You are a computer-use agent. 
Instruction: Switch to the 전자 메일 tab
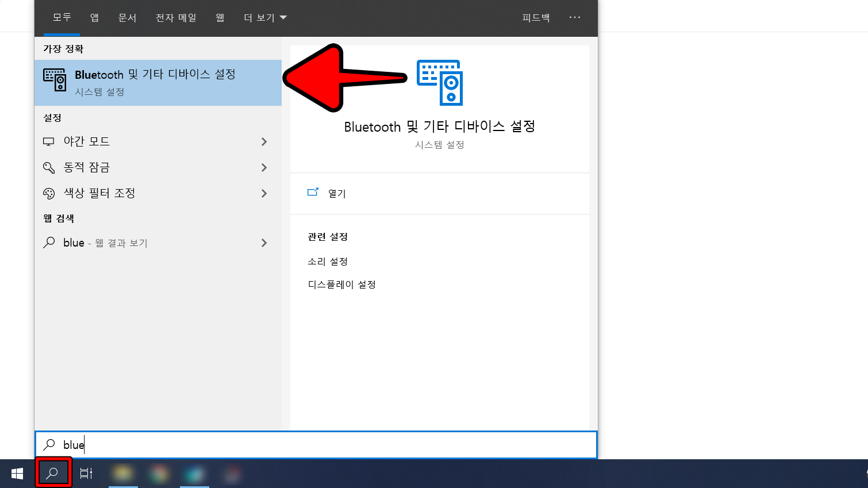[176, 18]
